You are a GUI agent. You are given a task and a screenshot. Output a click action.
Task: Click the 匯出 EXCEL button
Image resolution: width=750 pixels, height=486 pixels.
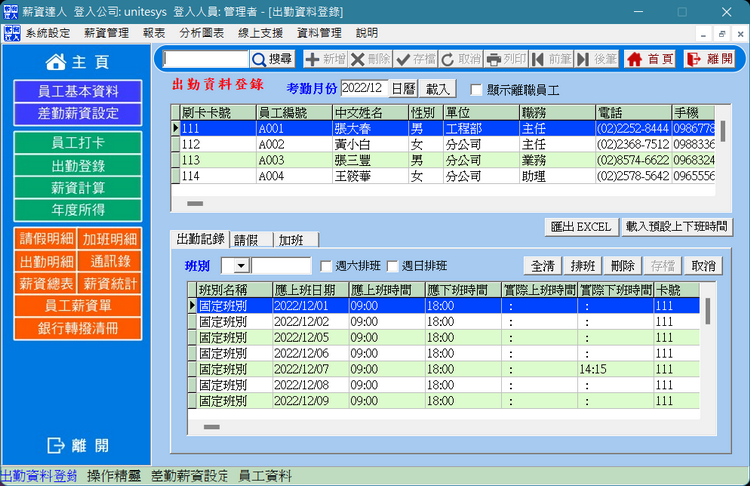point(581,226)
